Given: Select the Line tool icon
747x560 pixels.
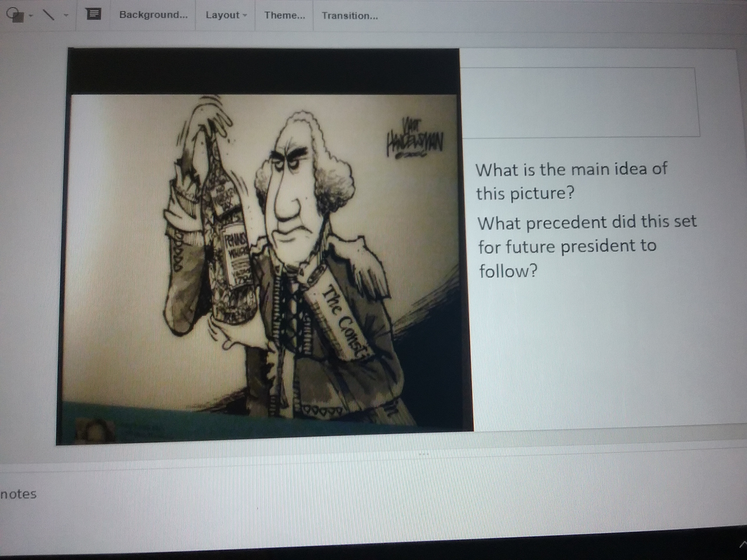Looking at the screenshot, I should tap(49, 15).
